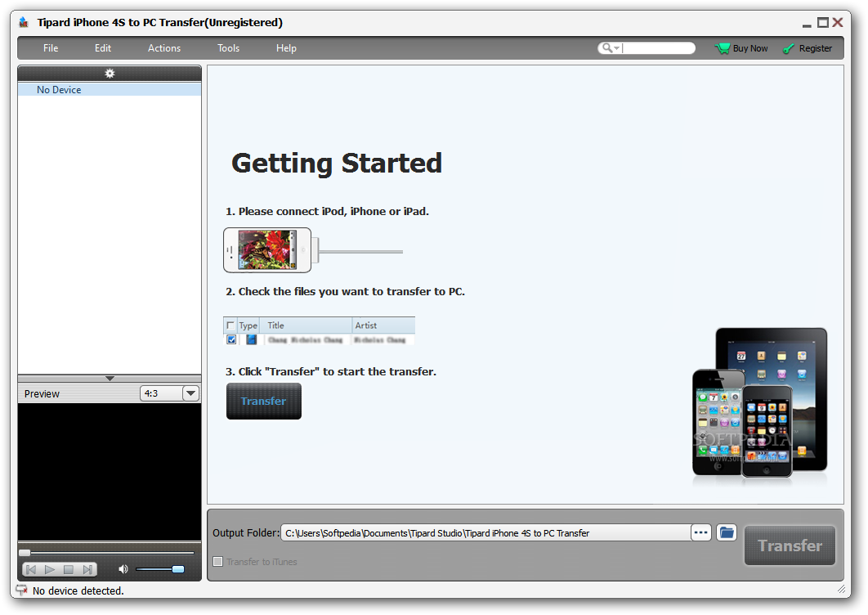Click the 'No device detected.' status text
Viewport: 868px width, 615px height.
(78, 590)
